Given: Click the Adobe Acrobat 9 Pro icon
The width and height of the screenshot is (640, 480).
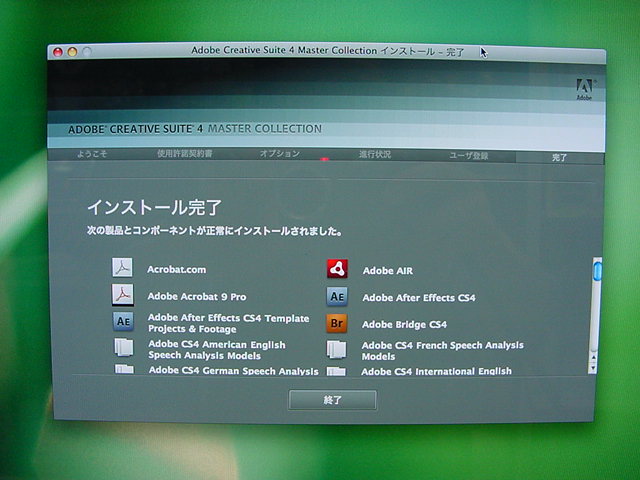Looking at the screenshot, I should (123, 295).
